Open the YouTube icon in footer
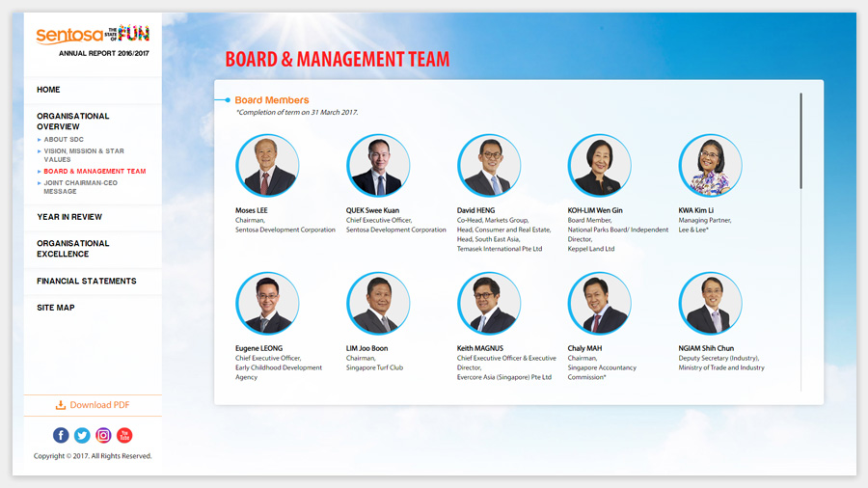Screen dimensions: 868x488 coord(124,435)
